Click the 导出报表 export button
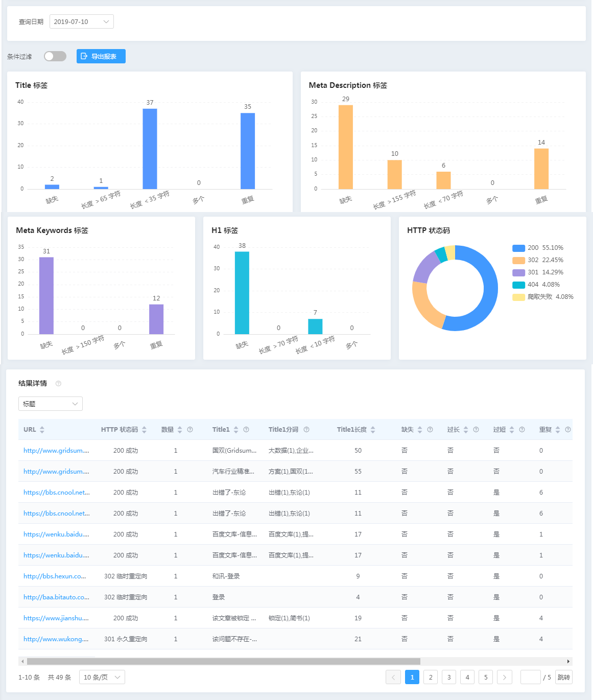Viewport: 593px width, 700px height. 101,56
